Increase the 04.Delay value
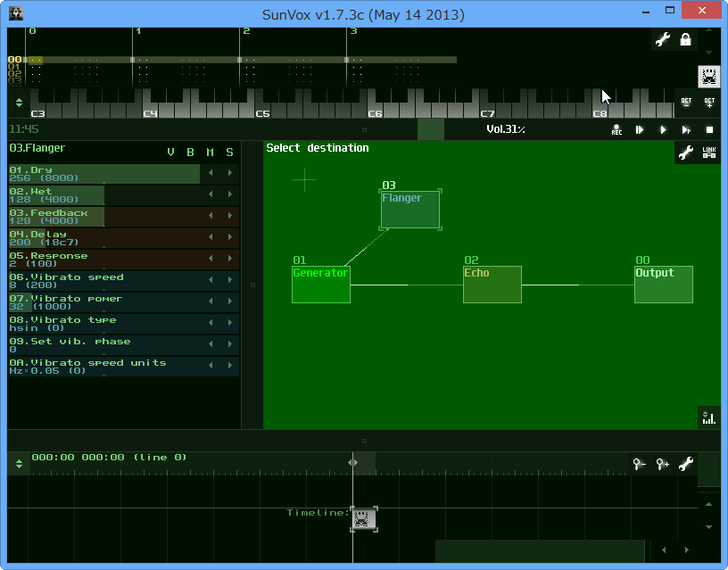Image resolution: width=728 pixels, height=570 pixels. (230, 236)
